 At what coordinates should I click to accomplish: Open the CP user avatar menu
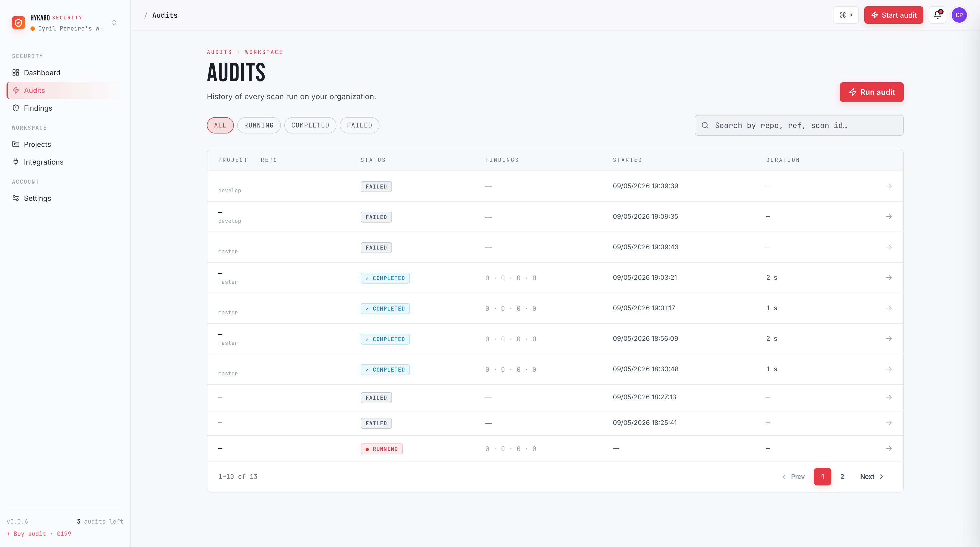959,15
